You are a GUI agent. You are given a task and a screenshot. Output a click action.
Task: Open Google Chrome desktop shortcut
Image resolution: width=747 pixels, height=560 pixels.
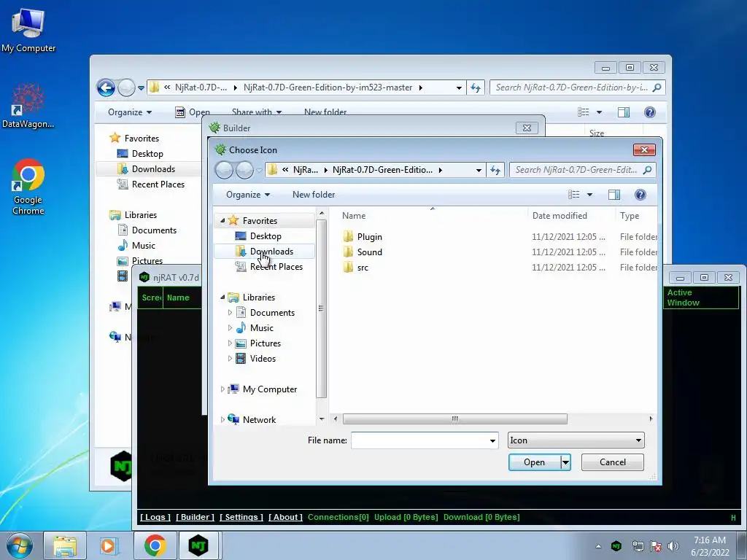pyautogui.click(x=28, y=186)
